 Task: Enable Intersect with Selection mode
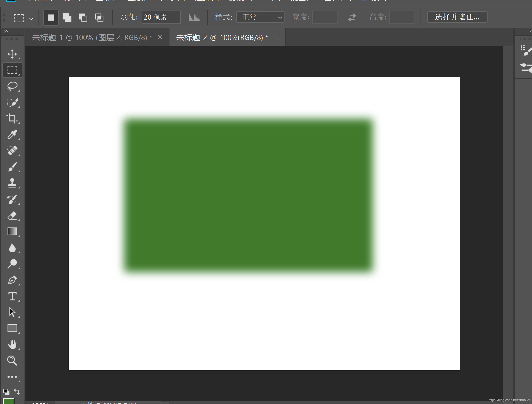pos(99,18)
